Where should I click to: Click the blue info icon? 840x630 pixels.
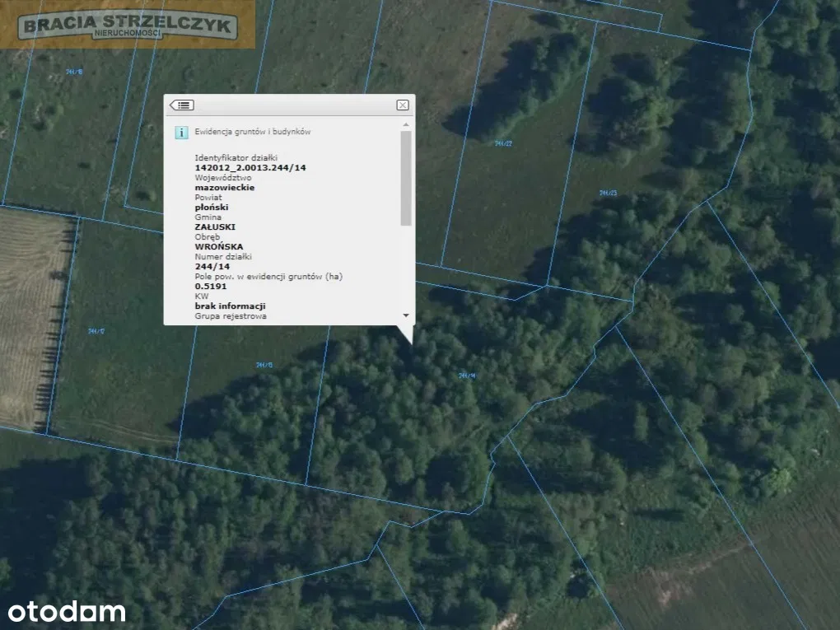[181, 132]
